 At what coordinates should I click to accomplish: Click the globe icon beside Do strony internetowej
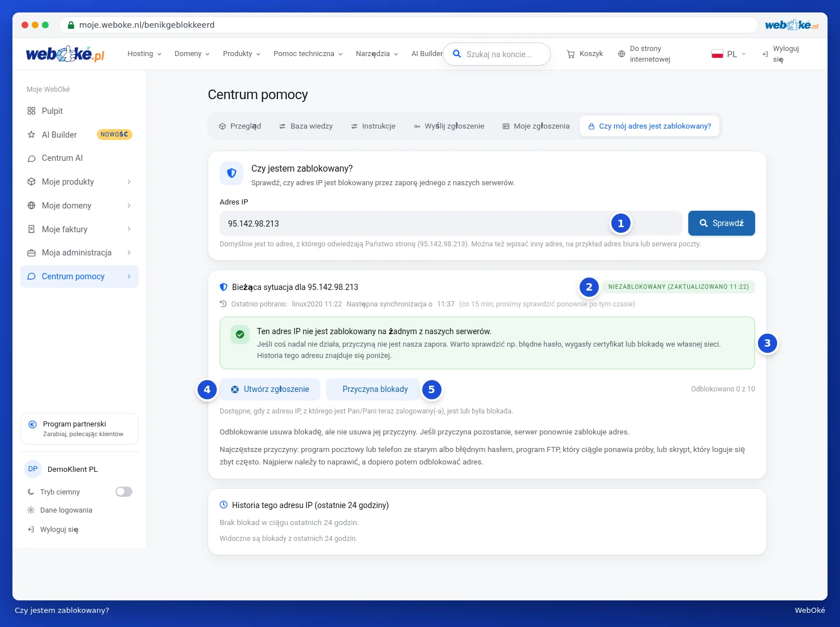(622, 54)
